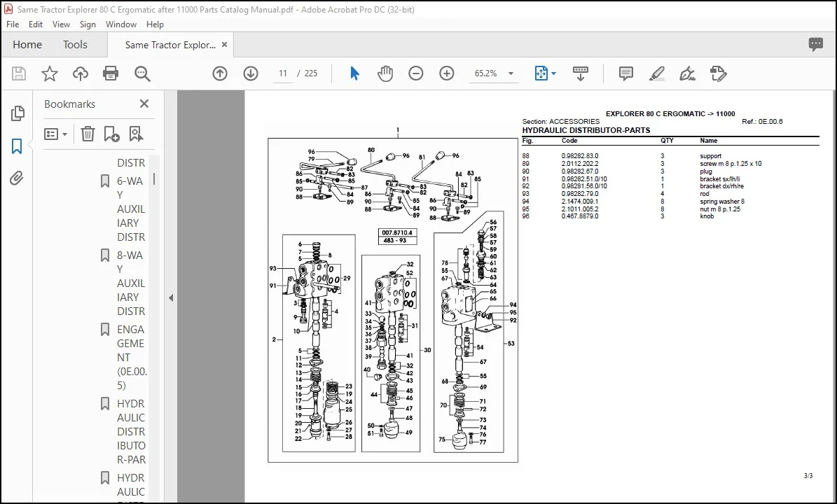Click the find current bookmark icon

tap(136, 134)
